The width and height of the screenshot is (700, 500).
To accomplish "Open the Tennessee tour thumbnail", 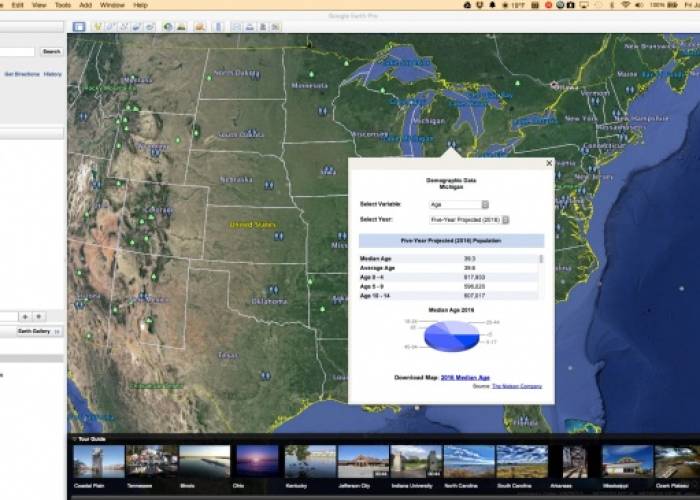I will pyautogui.click(x=152, y=462).
